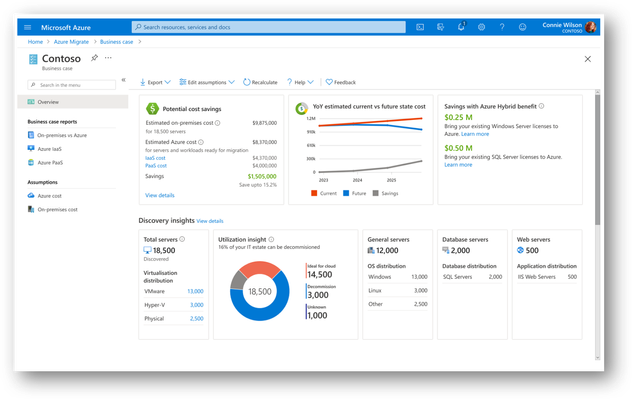Viewport: 633px width, 400px height.
Task: Go to Business case breadcrumb
Action: tap(116, 42)
